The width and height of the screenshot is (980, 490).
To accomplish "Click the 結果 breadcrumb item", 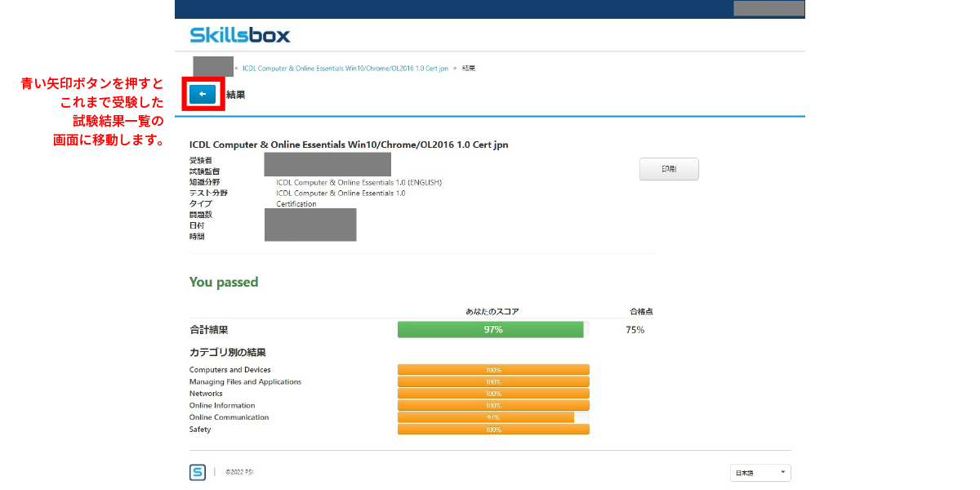I will coord(469,68).
